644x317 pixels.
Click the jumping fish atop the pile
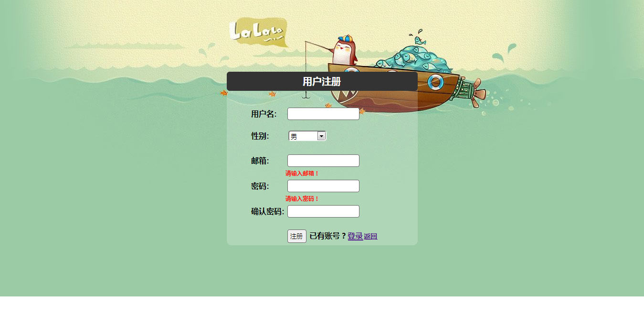(420, 40)
